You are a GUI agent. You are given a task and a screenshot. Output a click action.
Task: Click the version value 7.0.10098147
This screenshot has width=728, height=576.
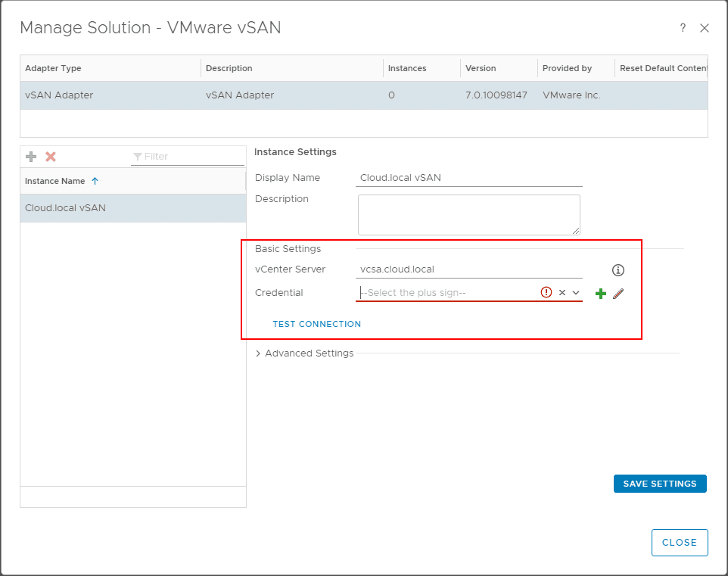coord(496,95)
